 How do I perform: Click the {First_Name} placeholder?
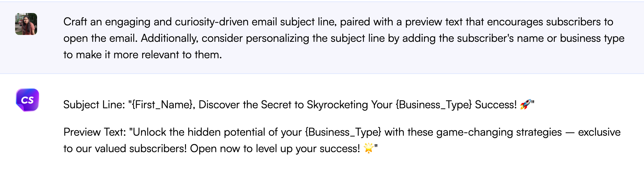click(162, 105)
